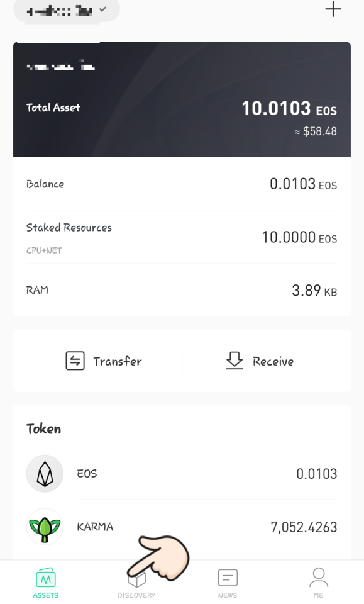Switch to the Assets tab
Viewport: 364px width, 604px height.
point(46,583)
